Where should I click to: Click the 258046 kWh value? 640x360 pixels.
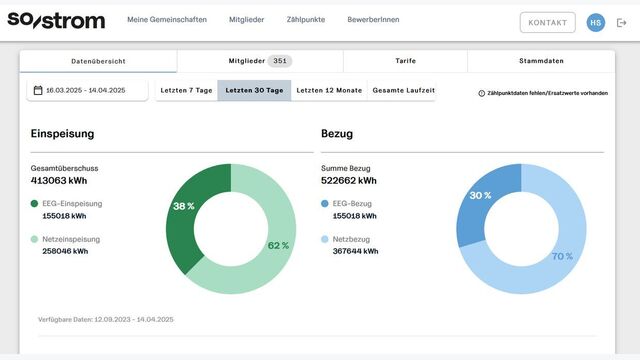pos(65,251)
